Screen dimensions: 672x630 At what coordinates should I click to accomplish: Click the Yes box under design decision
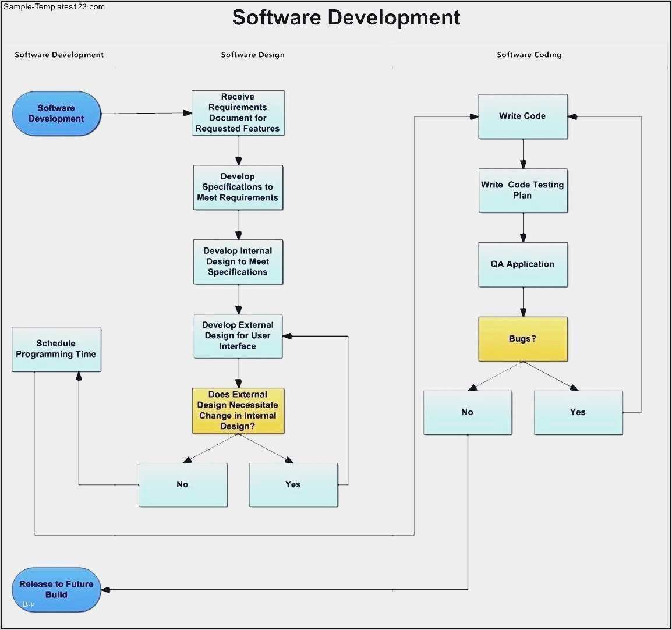(x=293, y=484)
